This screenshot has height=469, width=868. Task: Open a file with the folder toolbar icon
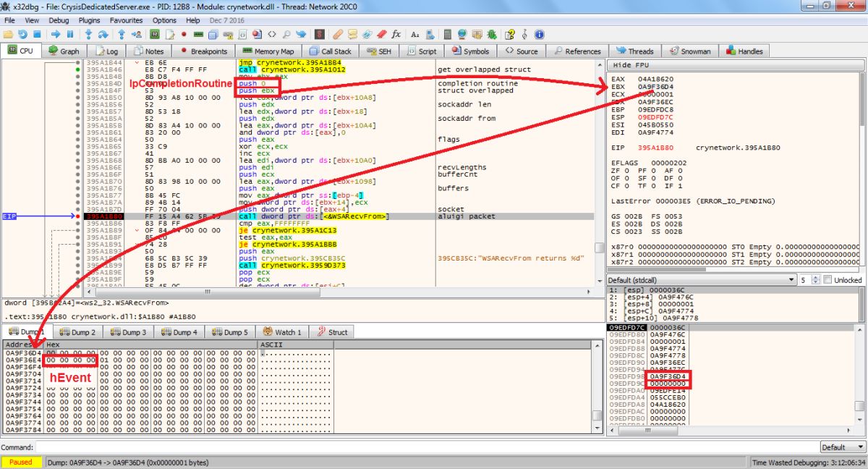(x=7, y=34)
